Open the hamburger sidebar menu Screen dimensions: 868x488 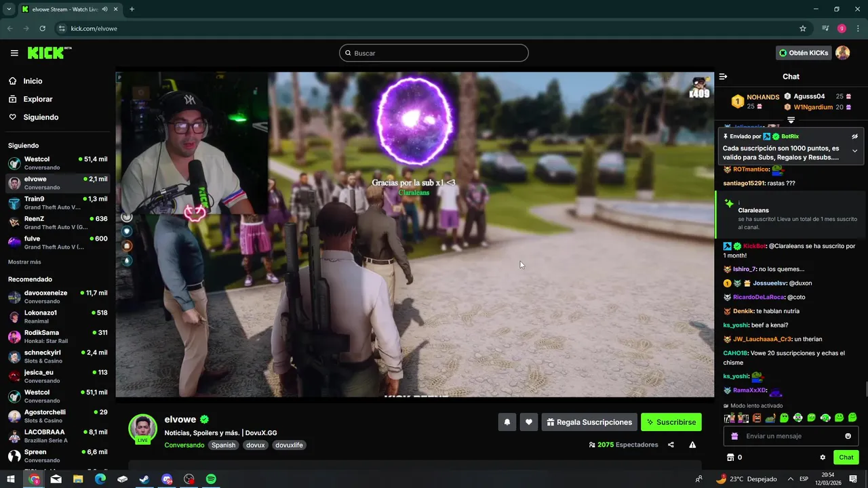point(14,53)
